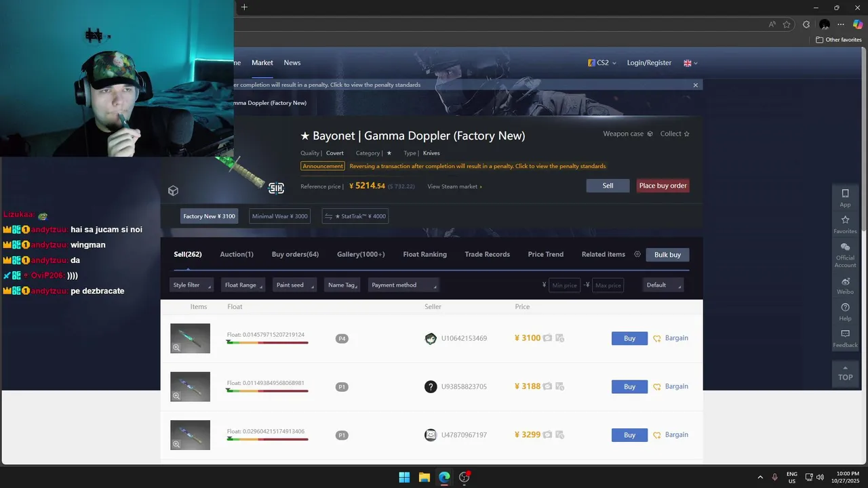868x488 pixels.
Task: Click camera icon next to ¥ 3299 price
Action: point(548,435)
